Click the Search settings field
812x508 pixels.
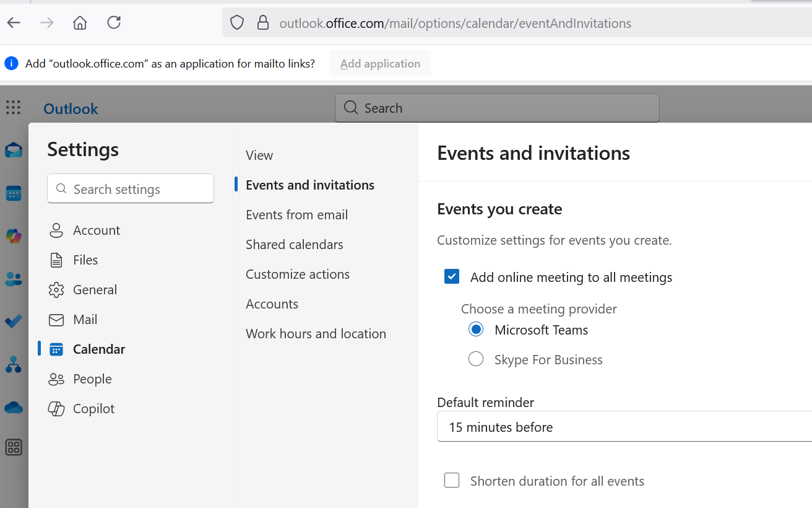(131, 189)
